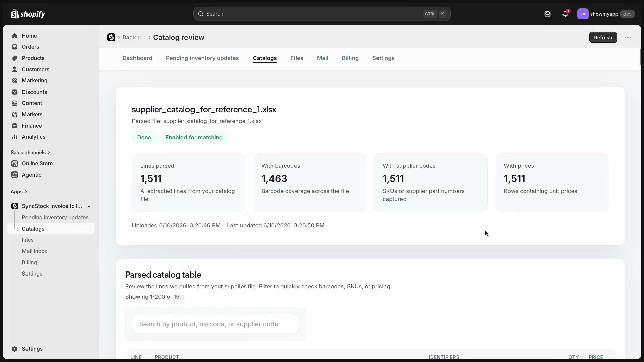The image size is (644, 362).
Task: Click the Shopify logo
Action: 28,14
